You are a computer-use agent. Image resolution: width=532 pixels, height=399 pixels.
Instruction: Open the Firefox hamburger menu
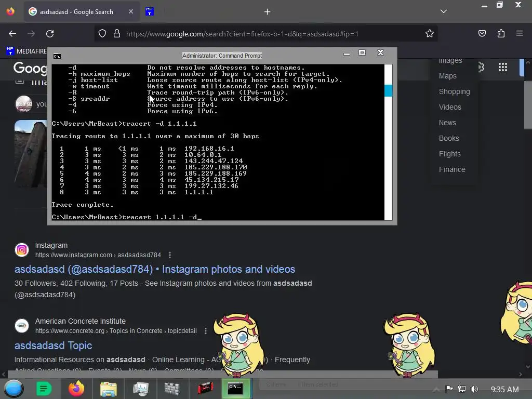[519, 34]
